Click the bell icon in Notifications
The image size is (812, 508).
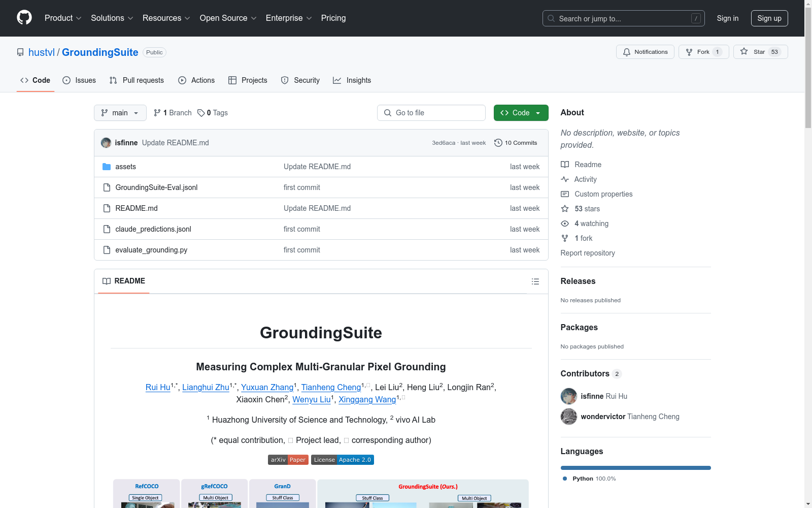pyautogui.click(x=627, y=52)
